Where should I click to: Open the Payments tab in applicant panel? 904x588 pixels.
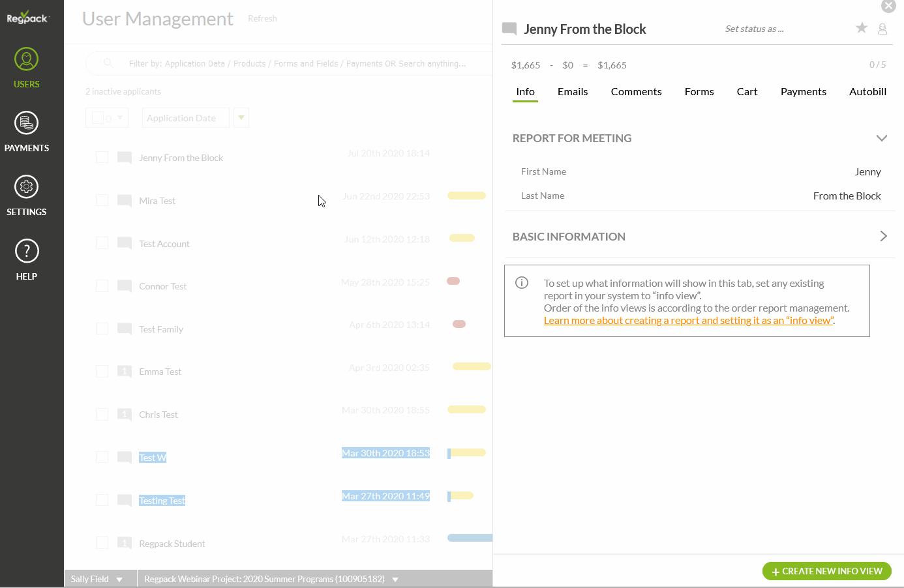pyautogui.click(x=803, y=92)
